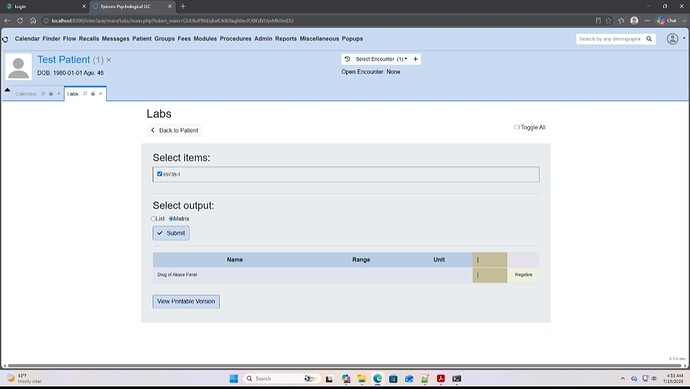Click View Printable Version button
Viewport: 690px width, 389px height.
[186, 301]
